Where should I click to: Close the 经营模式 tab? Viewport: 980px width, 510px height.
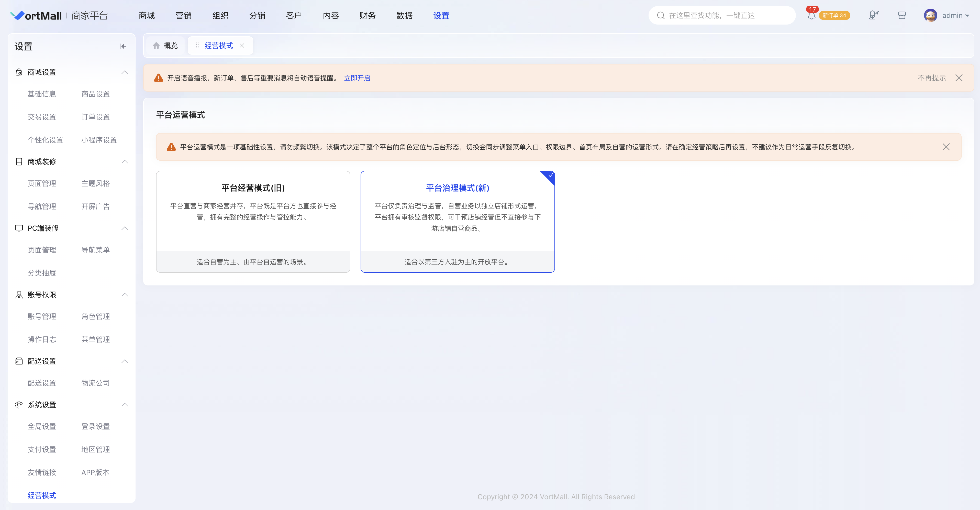(242, 46)
